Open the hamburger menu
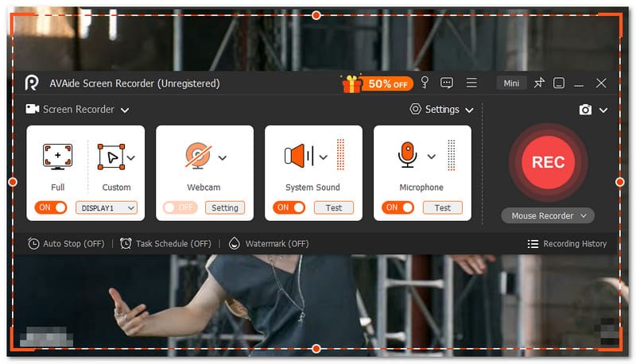The image size is (636, 364). [471, 83]
